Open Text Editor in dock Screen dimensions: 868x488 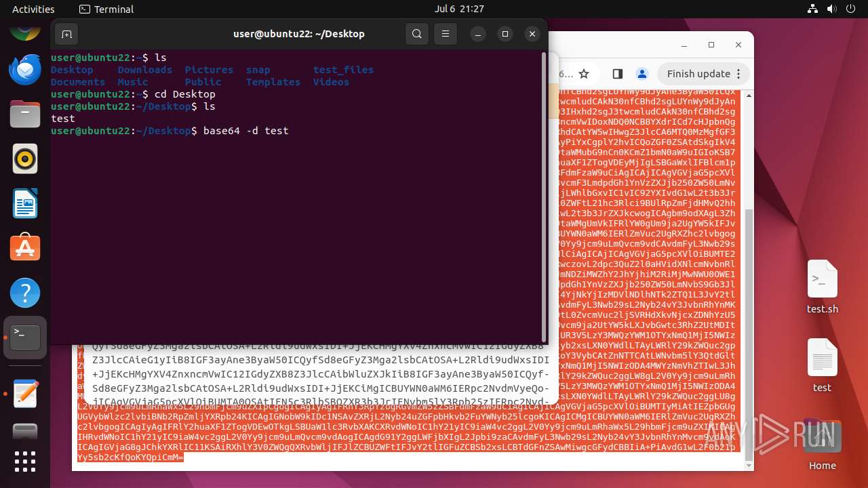25,394
